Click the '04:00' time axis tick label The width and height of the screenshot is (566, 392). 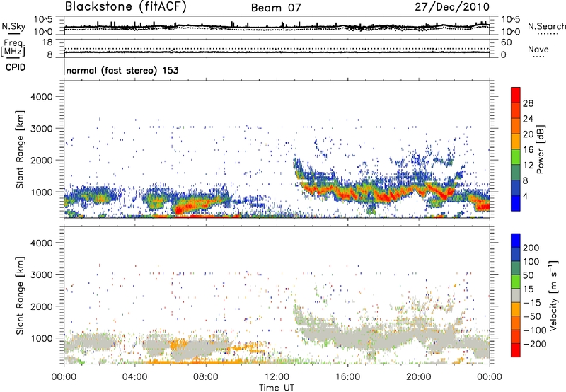[134, 377]
